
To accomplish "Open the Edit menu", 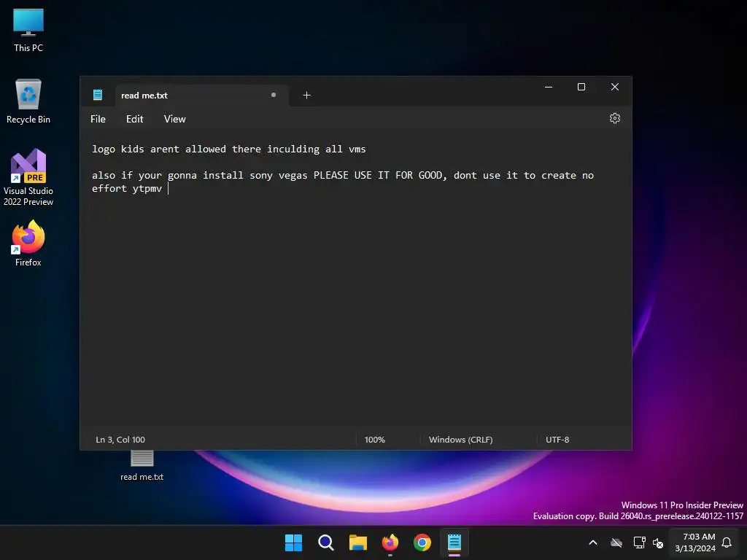I will click(134, 119).
